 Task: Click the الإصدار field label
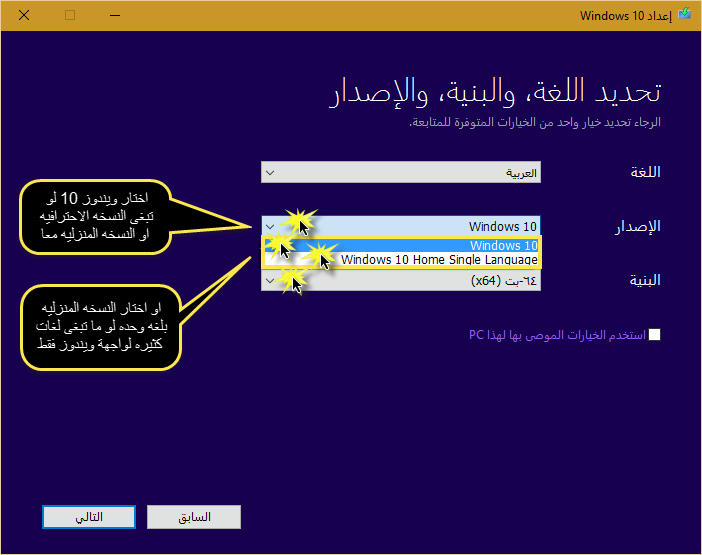pos(638,227)
